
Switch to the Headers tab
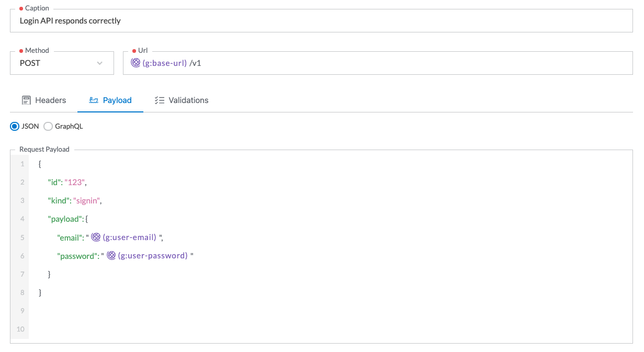[x=44, y=100]
